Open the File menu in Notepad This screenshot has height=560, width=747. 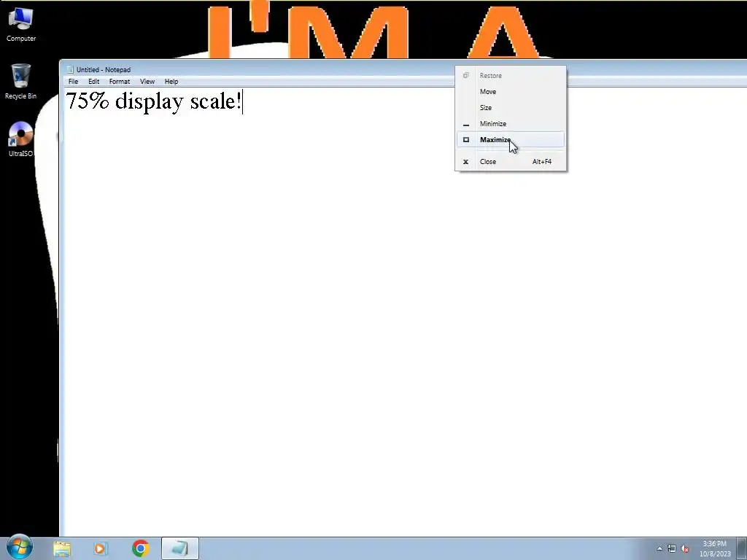pos(74,82)
